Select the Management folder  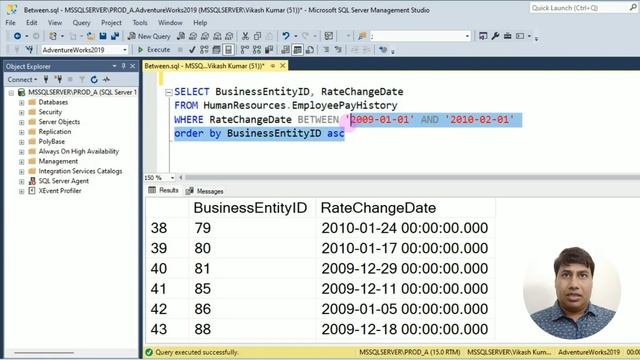pos(58,161)
